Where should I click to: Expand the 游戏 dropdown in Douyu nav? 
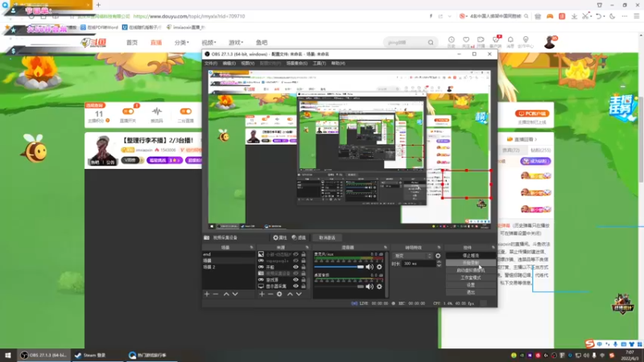[236, 43]
